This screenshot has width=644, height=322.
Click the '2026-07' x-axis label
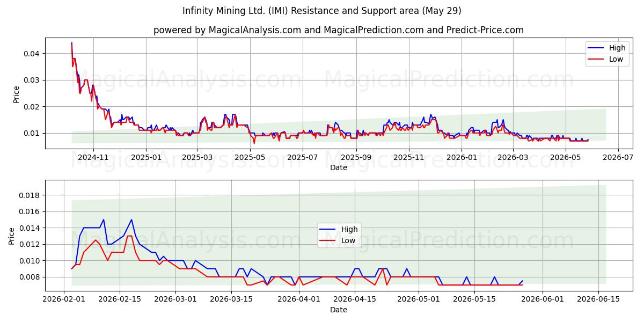click(617, 157)
